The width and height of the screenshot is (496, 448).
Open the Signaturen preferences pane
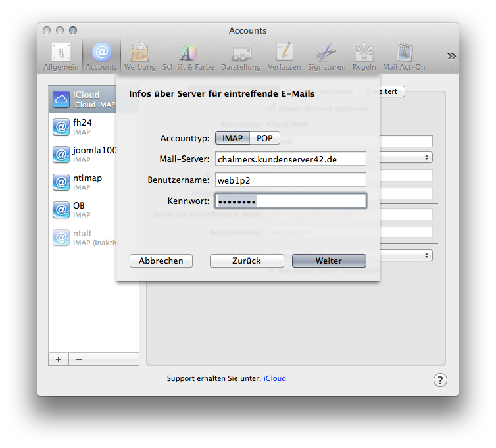tap(326, 56)
